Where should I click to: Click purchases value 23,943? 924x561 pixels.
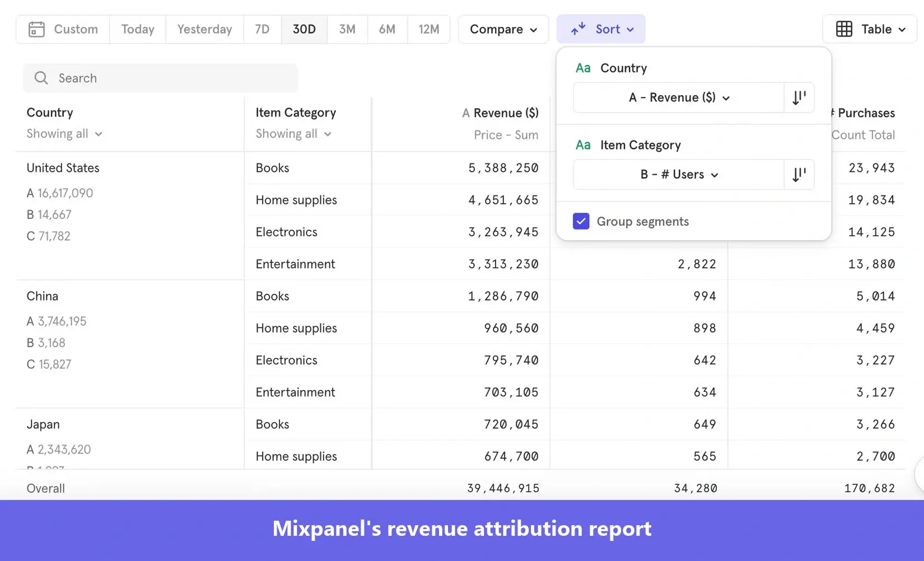click(872, 168)
